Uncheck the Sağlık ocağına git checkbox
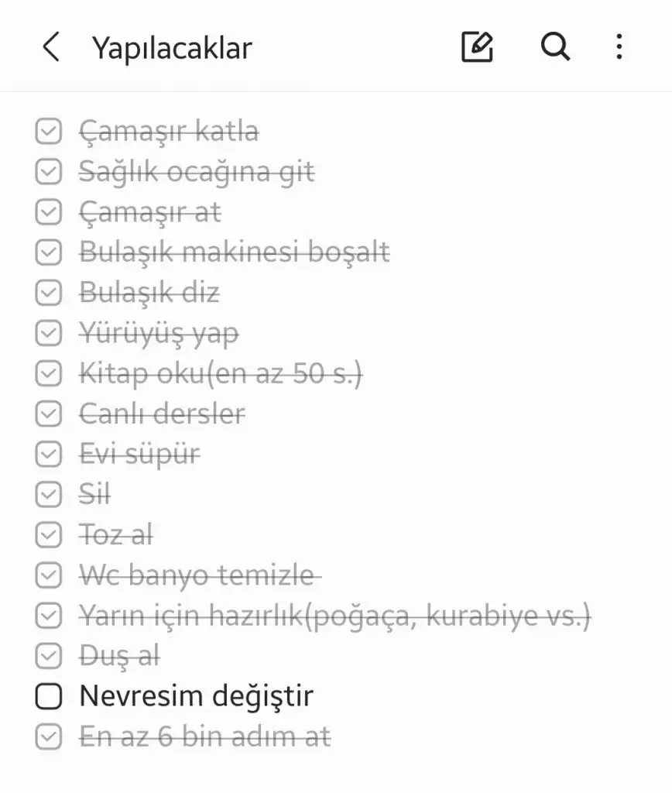The height and width of the screenshot is (793, 672). [x=49, y=172]
